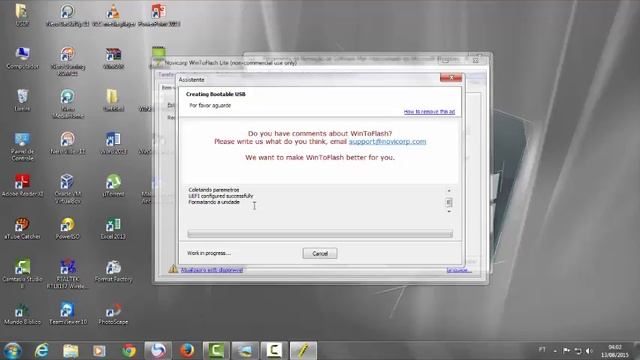Open Mundo Bíblico desktop shortcut
Viewport: 640px width, 360px height.
pyautogui.click(x=22, y=313)
